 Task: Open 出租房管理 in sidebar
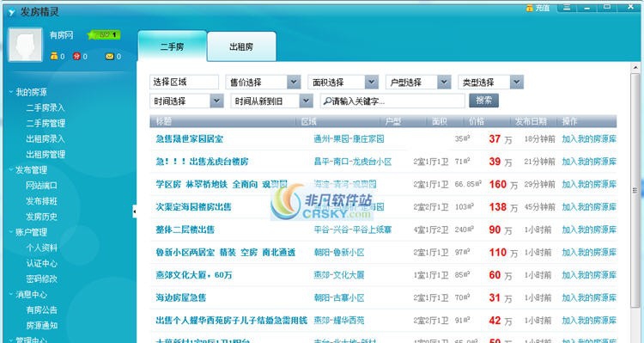[46, 154]
